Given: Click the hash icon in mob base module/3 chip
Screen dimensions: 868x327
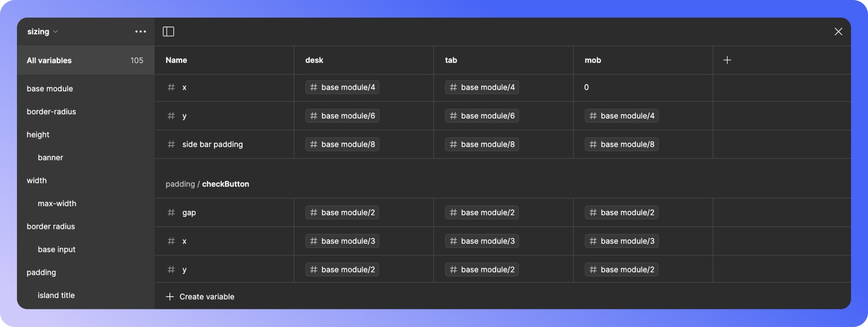Looking at the screenshot, I should coord(593,241).
